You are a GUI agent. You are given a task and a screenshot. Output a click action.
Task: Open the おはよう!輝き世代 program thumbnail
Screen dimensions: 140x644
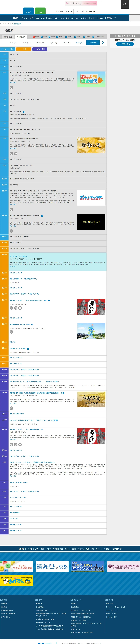click(x=91, y=79)
